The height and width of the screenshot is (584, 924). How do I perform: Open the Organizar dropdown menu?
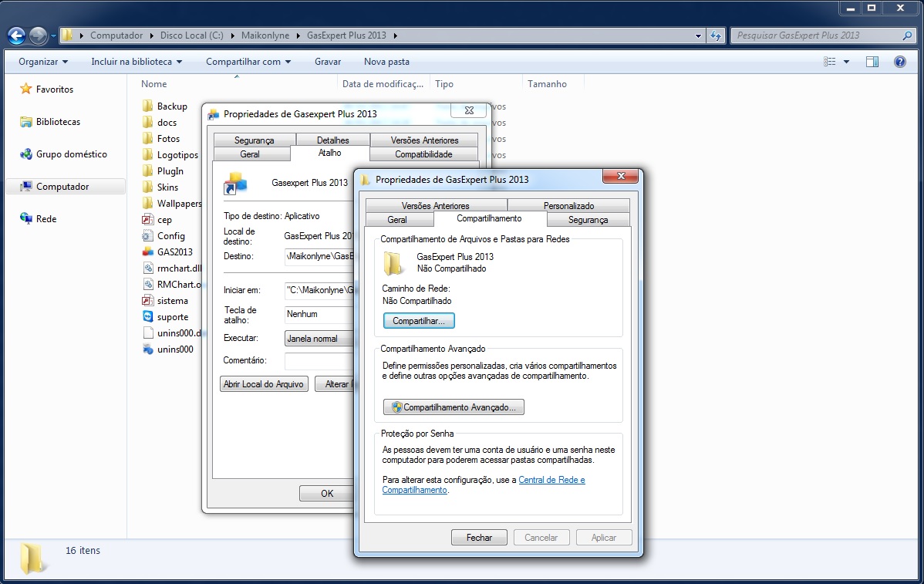tap(43, 61)
